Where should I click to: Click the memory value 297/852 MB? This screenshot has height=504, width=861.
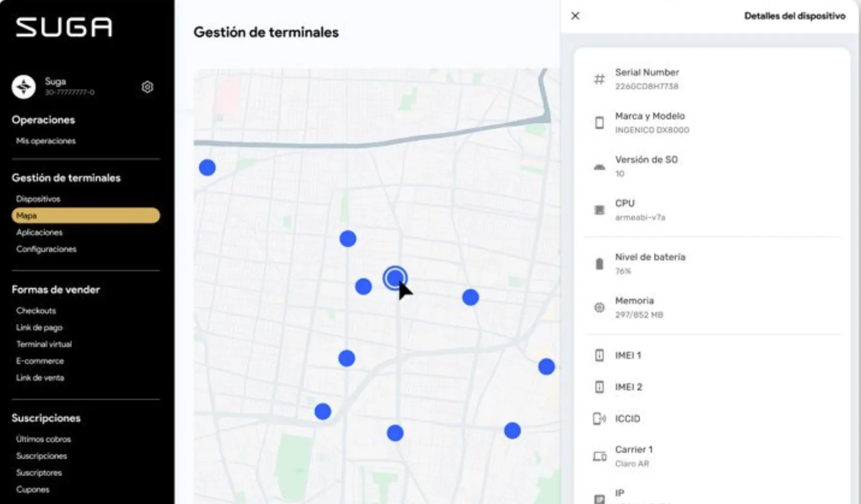[639, 315]
